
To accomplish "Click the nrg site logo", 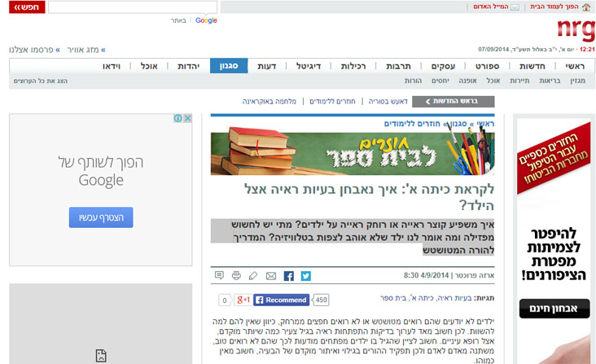I will click(x=576, y=29).
